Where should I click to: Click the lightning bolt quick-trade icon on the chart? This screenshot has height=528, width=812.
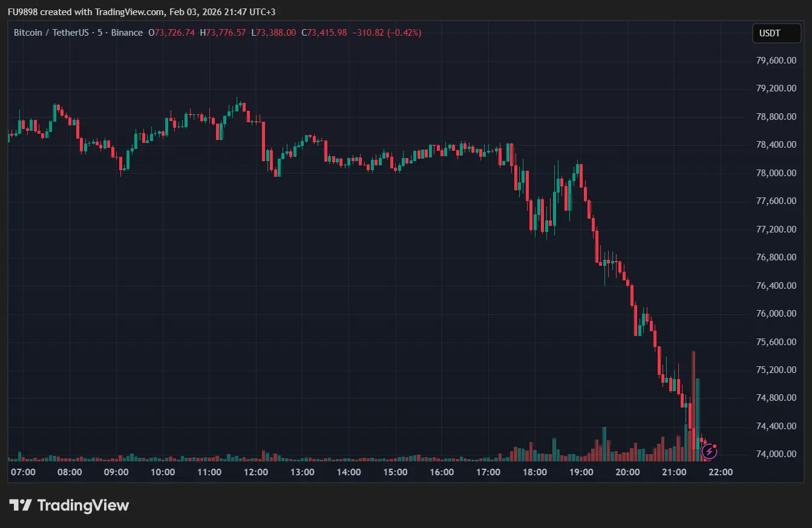click(x=709, y=451)
